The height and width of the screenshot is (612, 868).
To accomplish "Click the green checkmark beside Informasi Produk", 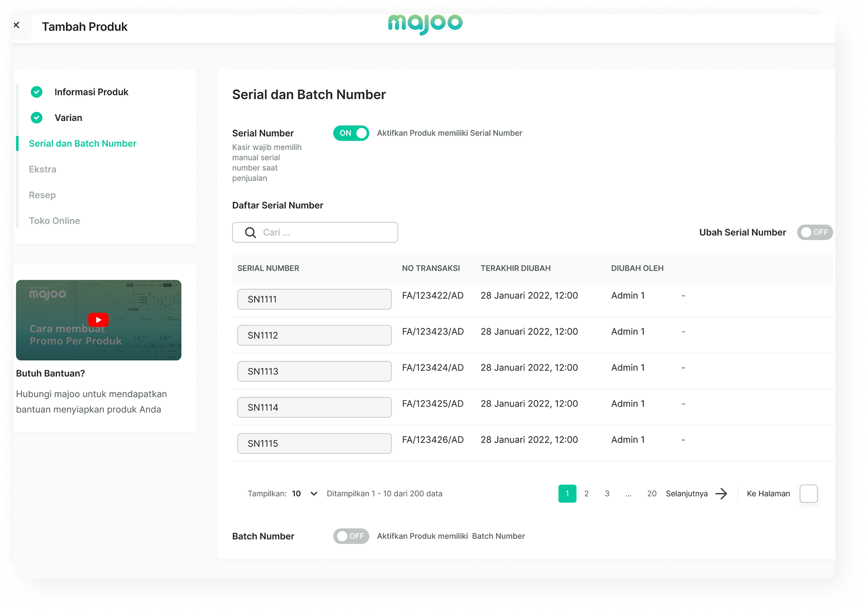I will [36, 92].
